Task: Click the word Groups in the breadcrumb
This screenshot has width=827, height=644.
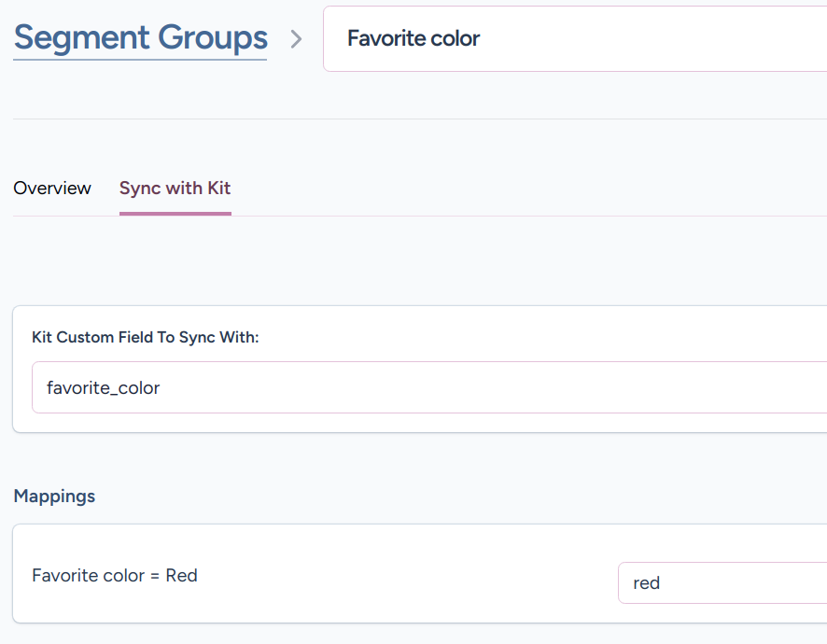Action: pos(213,38)
